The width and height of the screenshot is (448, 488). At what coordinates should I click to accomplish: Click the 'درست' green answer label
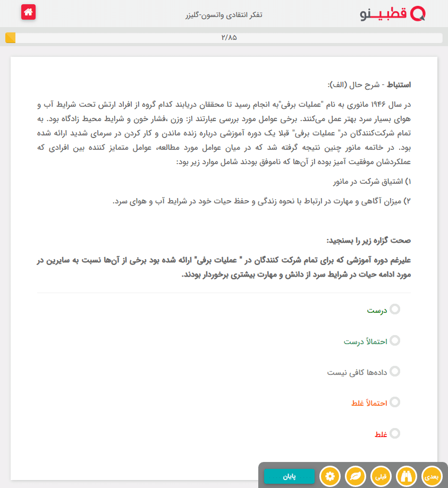tap(377, 310)
